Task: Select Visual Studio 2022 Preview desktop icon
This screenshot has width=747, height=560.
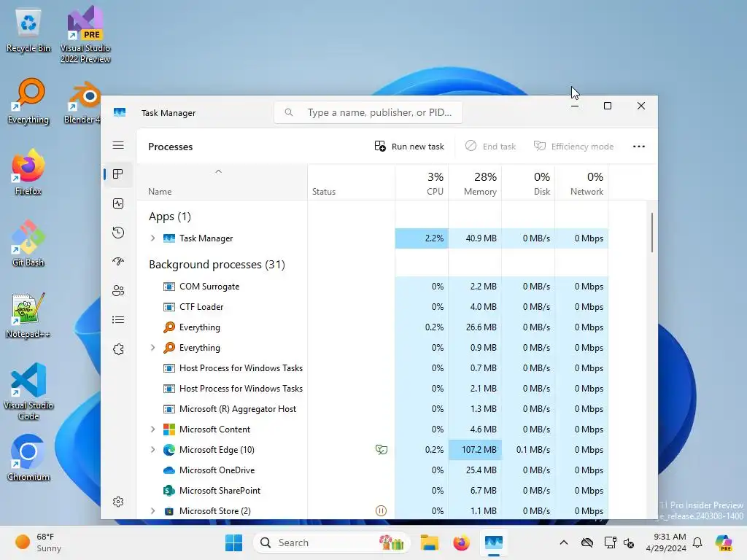Action: pyautogui.click(x=85, y=35)
